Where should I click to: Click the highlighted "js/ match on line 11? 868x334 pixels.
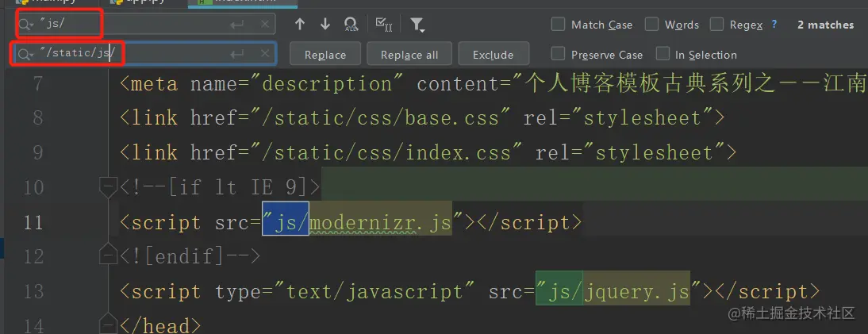286,218
